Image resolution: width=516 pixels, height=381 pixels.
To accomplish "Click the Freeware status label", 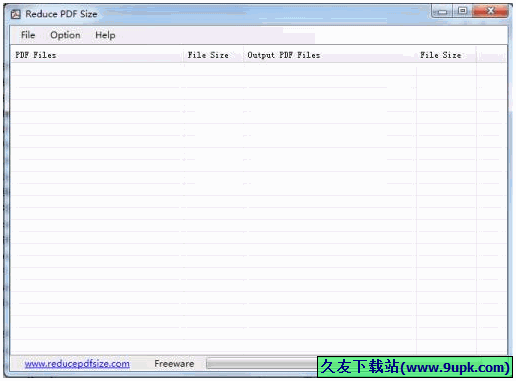I will click(174, 364).
